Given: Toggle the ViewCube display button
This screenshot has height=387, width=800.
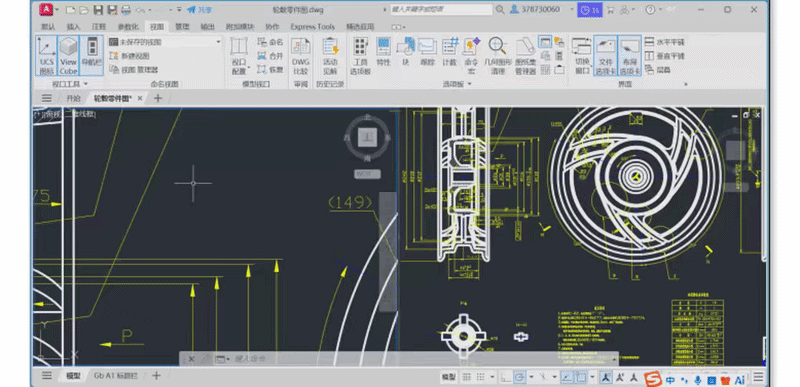Looking at the screenshot, I should (x=68, y=56).
